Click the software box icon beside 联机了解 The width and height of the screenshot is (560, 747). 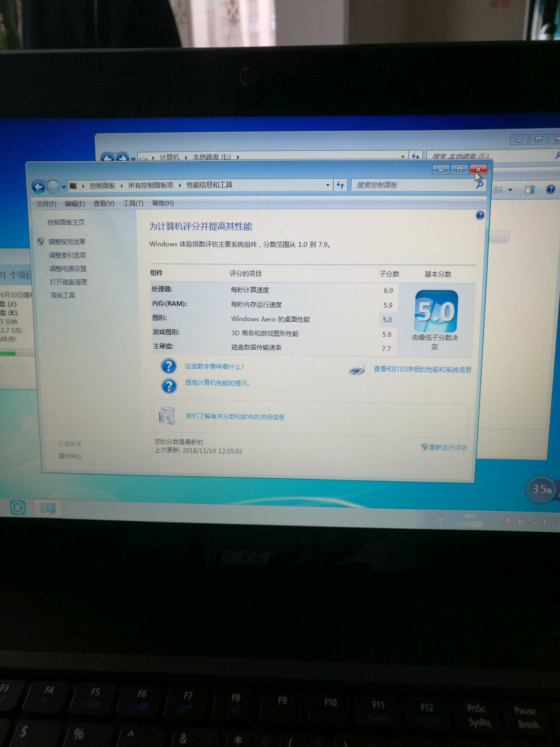[167, 416]
